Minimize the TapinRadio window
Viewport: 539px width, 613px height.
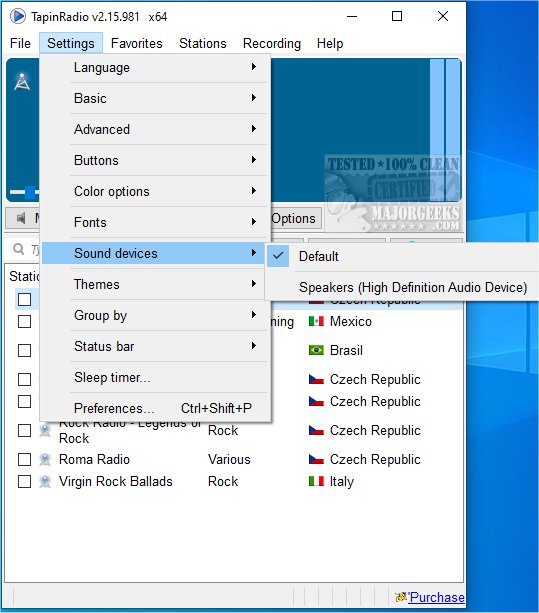point(352,16)
